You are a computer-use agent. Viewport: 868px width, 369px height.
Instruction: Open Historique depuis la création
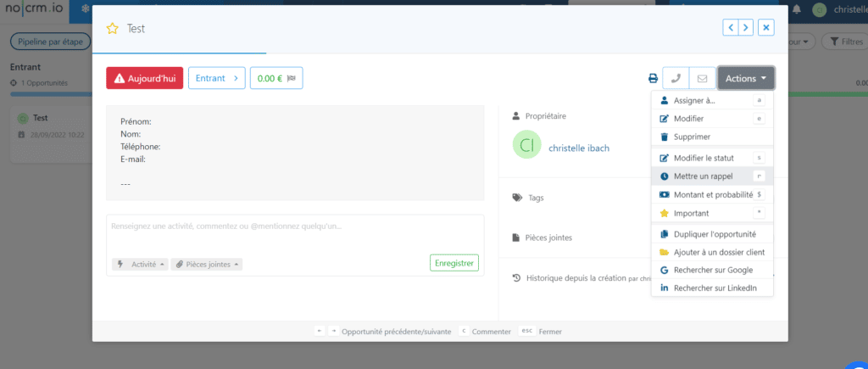click(576, 278)
